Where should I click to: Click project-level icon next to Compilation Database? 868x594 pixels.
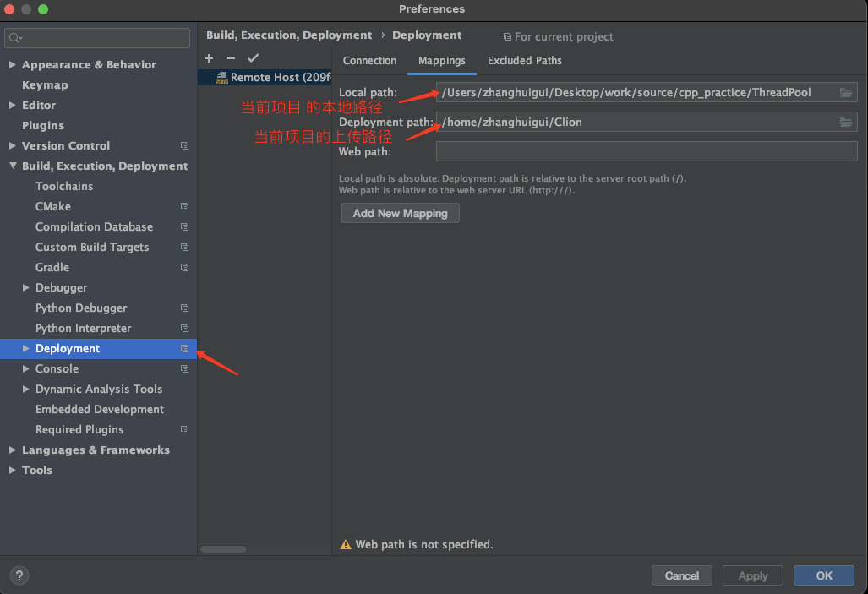click(184, 227)
